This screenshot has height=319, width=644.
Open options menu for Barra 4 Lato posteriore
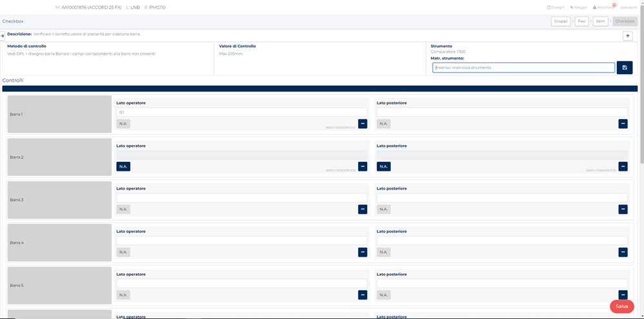coord(623,252)
